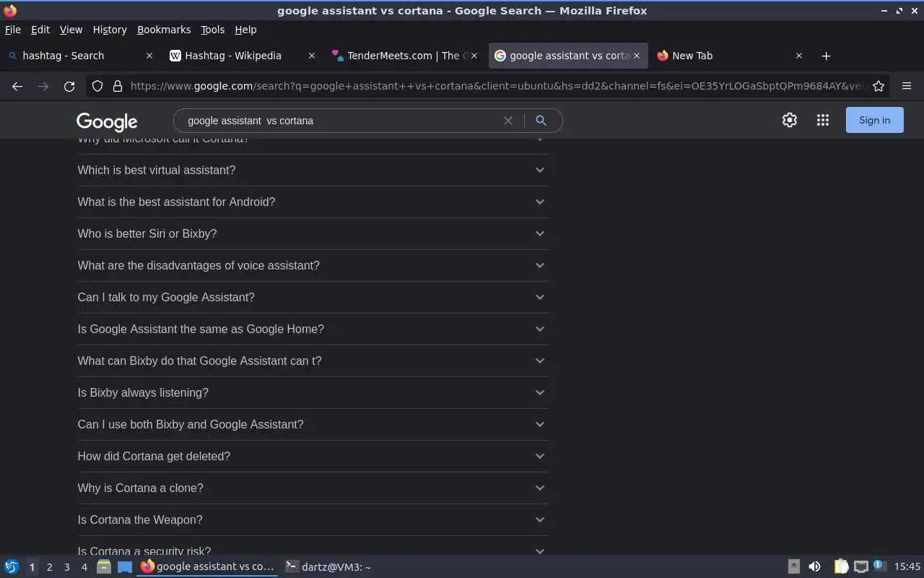Viewport: 924px width, 578px height.
Task: Expand 'Who is better Siri or Bixby?'
Action: point(313,234)
